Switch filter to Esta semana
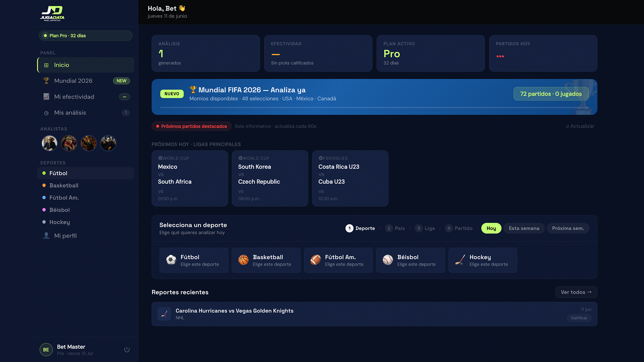Screen dimensions: 644x362 (x=524, y=228)
